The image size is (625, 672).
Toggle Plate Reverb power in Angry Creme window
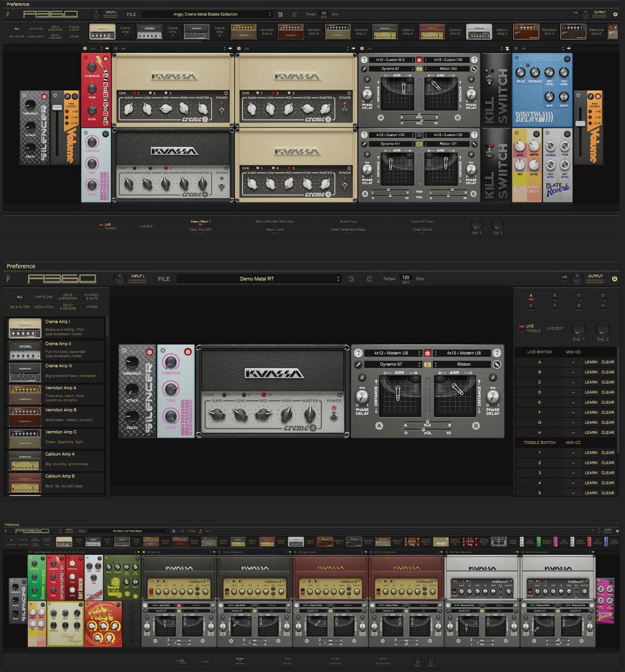coord(567,134)
